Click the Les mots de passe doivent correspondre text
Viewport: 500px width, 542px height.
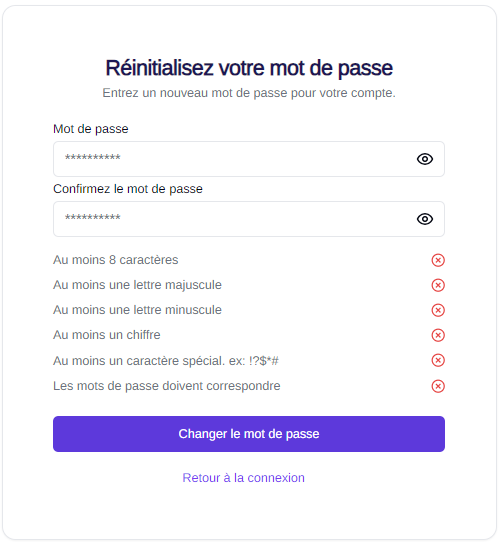[167, 386]
